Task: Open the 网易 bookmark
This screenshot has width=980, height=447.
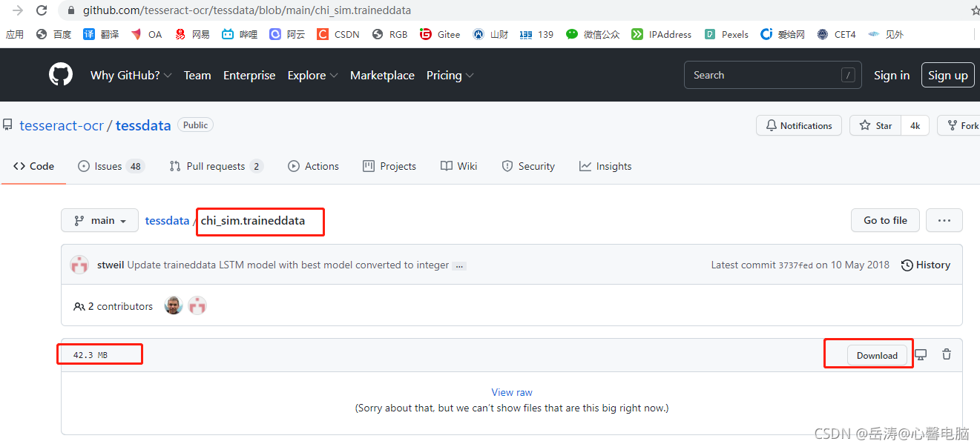Action: pos(192,34)
